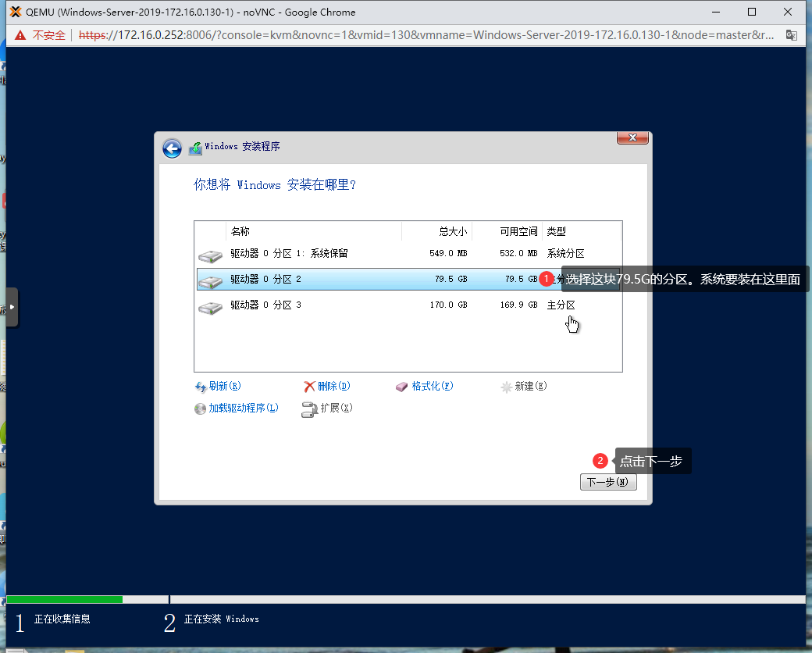Click the translate icon in the address bar
Screen dimensions: 812x653
pyautogui.click(x=791, y=35)
